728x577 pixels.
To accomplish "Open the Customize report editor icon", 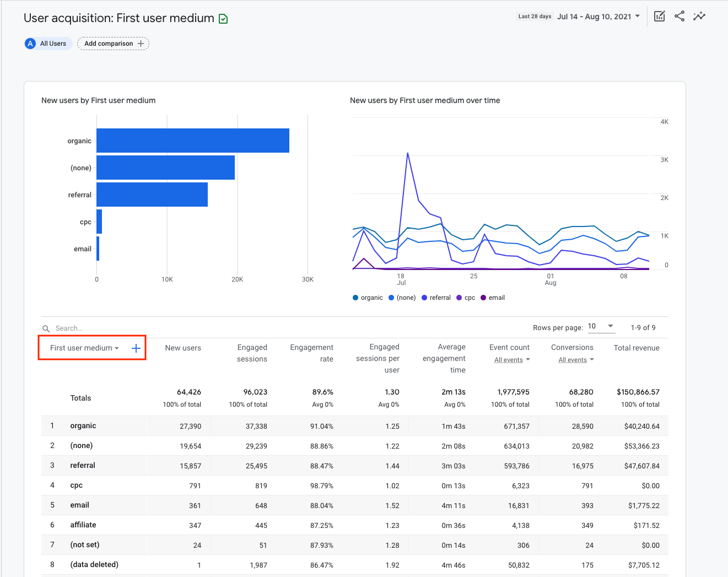I will (x=659, y=16).
